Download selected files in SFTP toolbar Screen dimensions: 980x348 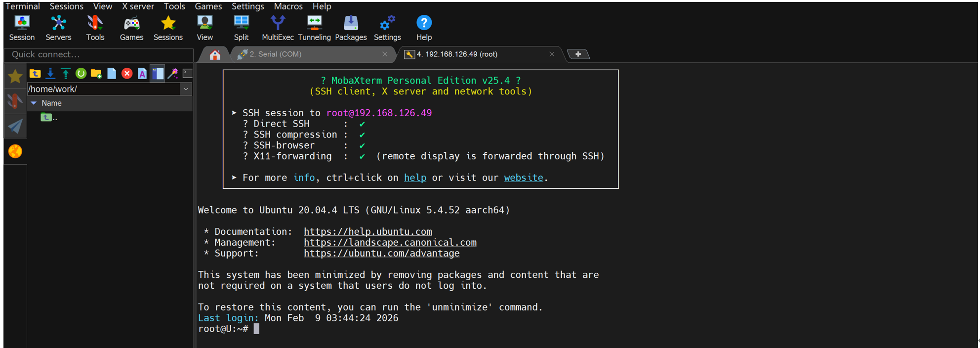pyautogui.click(x=50, y=74)
